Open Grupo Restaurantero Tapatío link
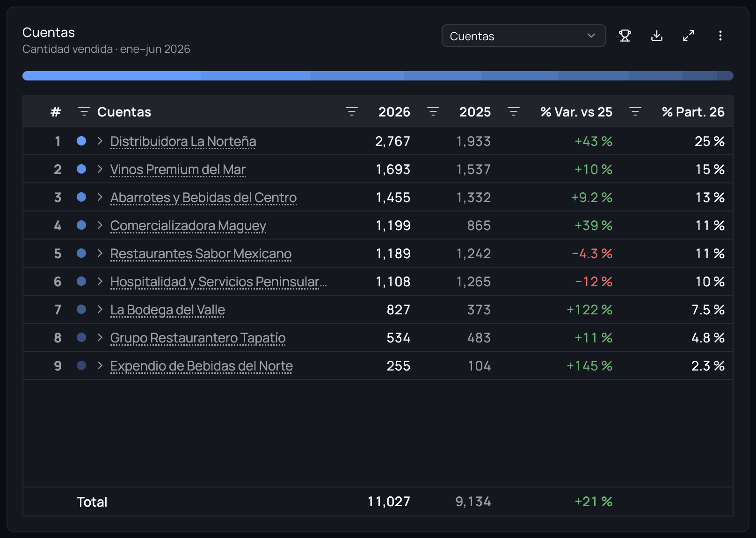Image resolution: width=756 pixels, height=538 pixels. tap(198, 338)
